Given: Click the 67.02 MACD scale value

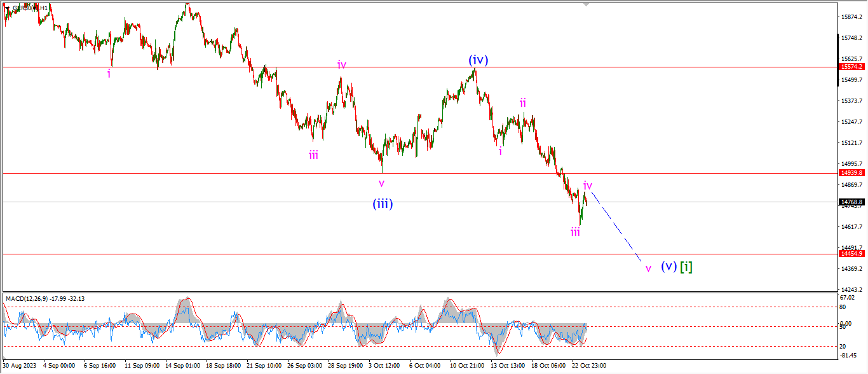Looking at the screenshot, I should [848, 297].
